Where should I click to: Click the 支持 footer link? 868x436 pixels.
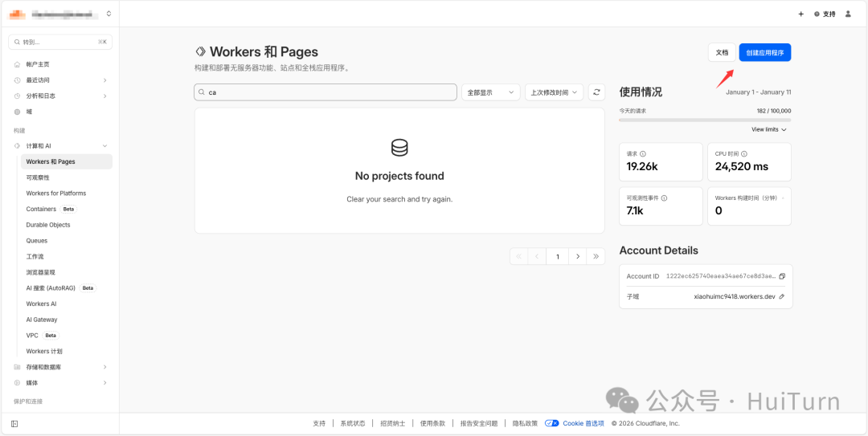pyautogui.click(x=319, y=423)
